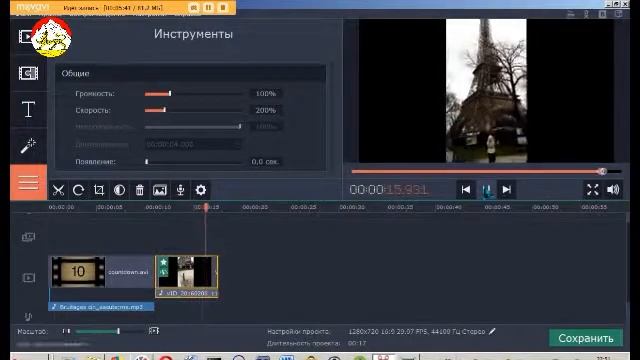Click the 0,0 сек value next to Появление

(x=265, y=162)
